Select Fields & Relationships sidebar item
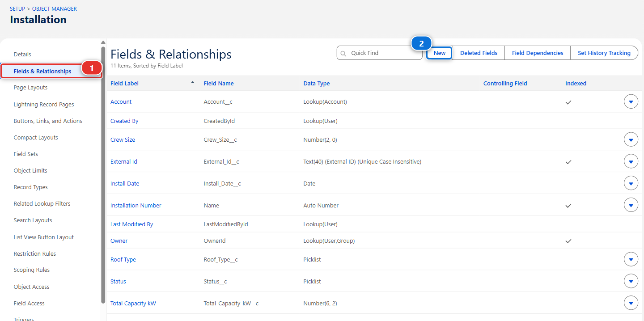This screenshot has height=321, width=644. pos(42,71)
